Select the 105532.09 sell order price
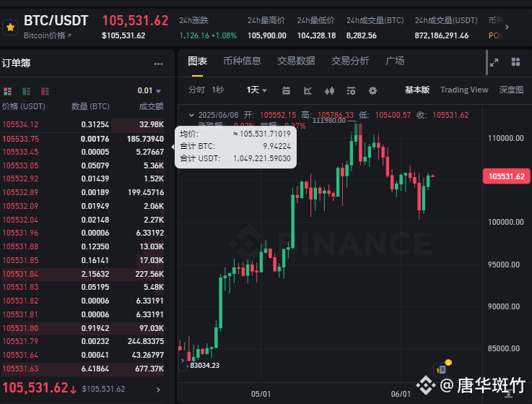The height and width of the screenshot is (404, 532). [20, 206]
